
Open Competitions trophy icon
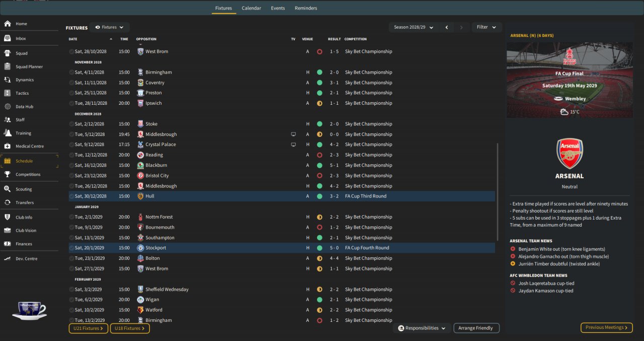(8, 174)
